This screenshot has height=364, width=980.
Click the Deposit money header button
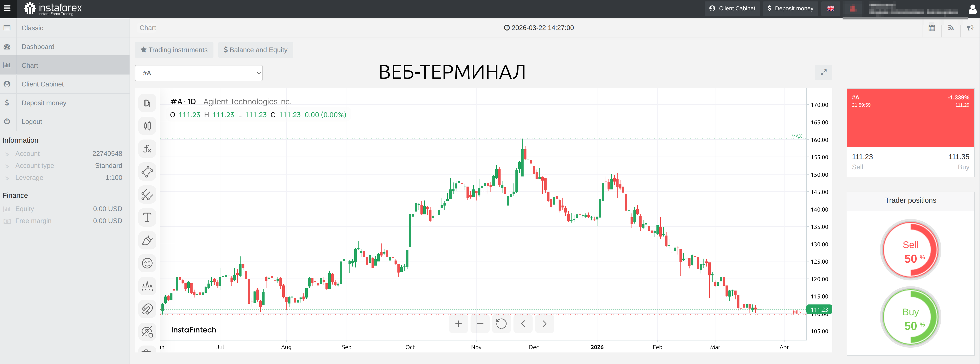coord(790,8)
